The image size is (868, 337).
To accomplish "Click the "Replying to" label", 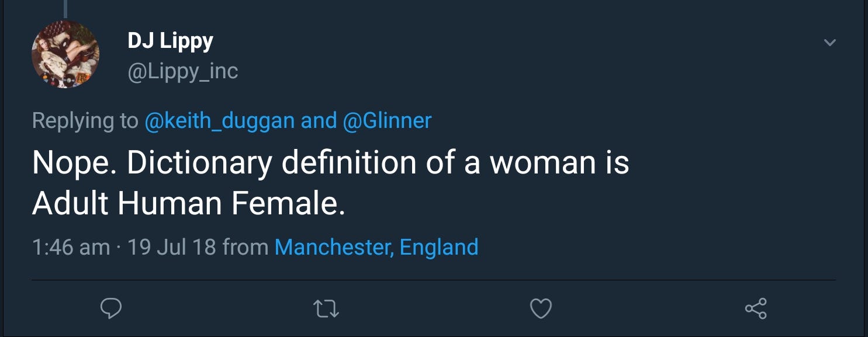I will 85,120.
